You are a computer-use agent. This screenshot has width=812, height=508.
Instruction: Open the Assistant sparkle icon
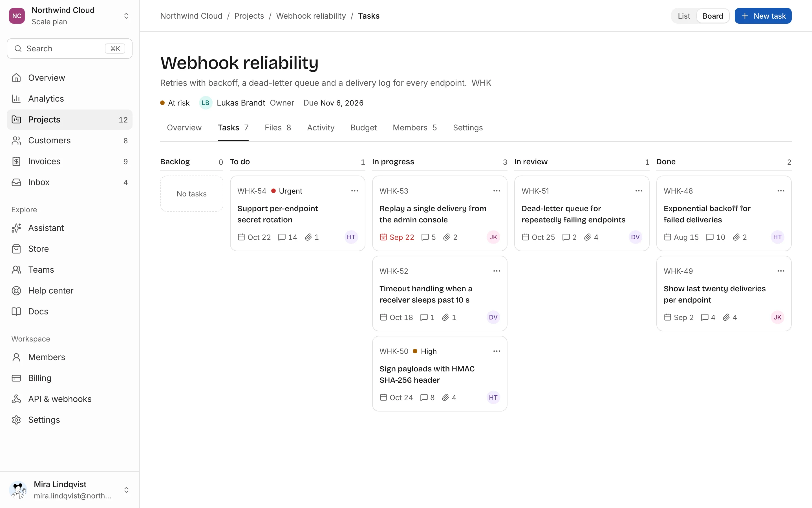coord(16,228)
